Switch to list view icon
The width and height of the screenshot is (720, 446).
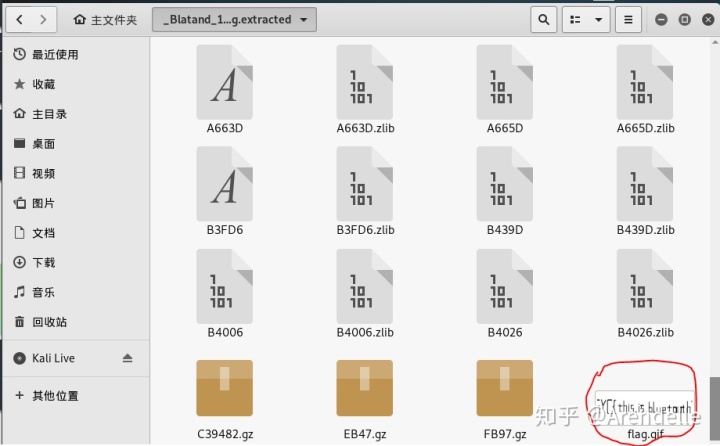coord(575,20)
